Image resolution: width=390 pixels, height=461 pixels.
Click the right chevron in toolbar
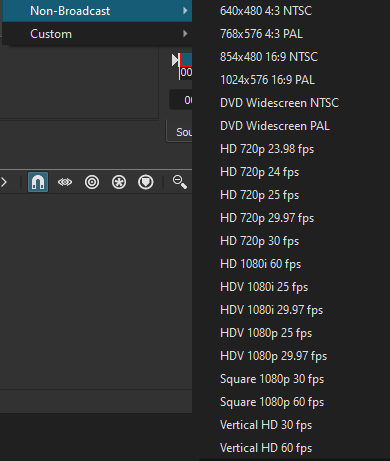(4, 182)
